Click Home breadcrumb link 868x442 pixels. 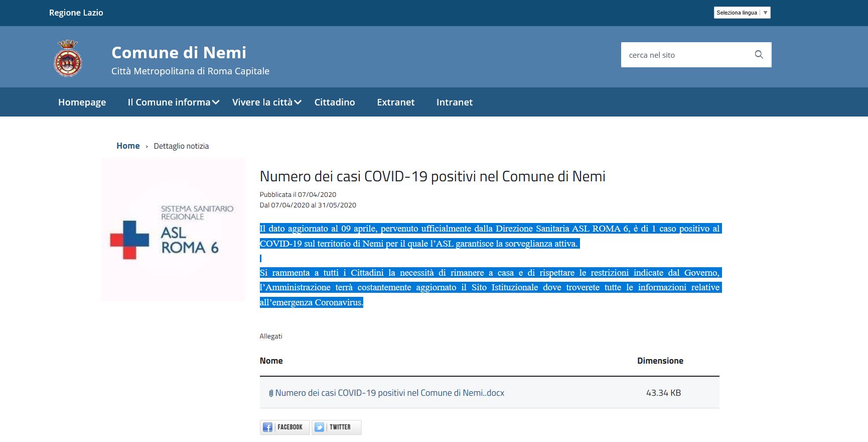128,146
